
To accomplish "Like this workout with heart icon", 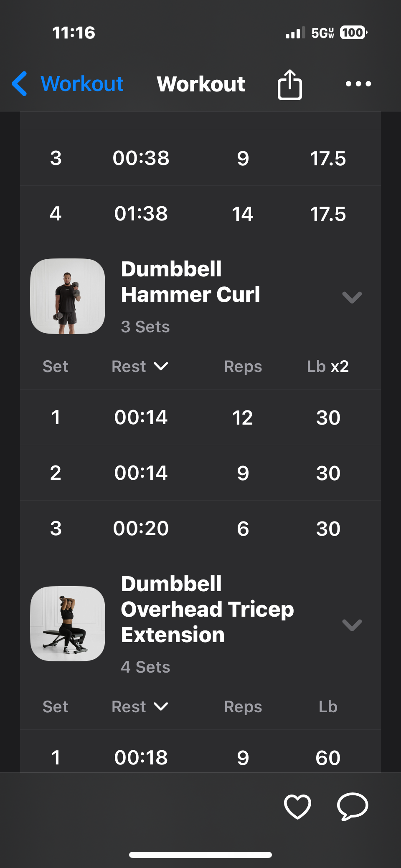I will tap(297, 806).
